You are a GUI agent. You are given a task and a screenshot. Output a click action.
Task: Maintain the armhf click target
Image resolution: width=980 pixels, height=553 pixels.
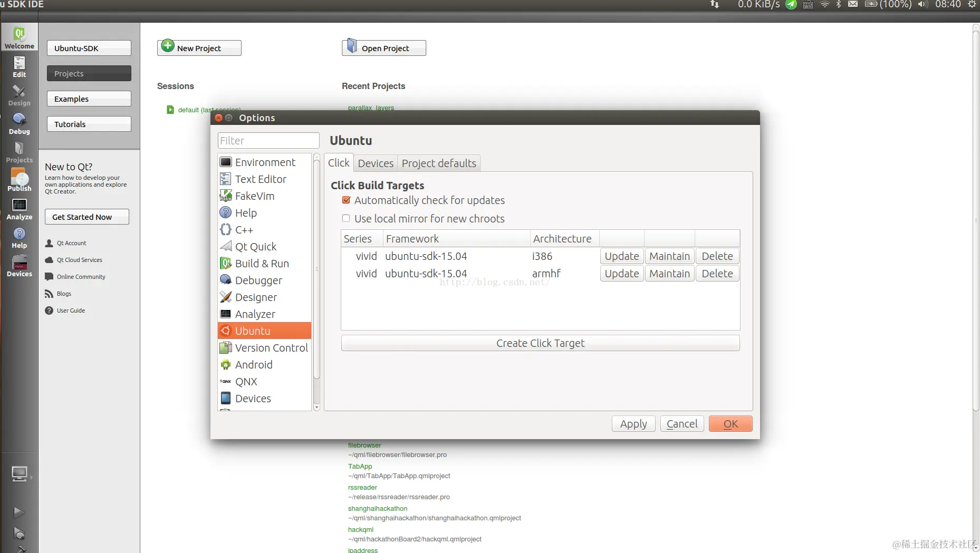[x=669, y=274]
